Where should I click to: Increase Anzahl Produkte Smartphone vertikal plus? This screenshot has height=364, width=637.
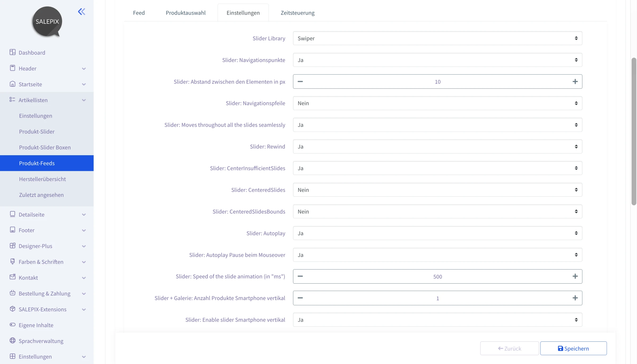pos(575,298)
